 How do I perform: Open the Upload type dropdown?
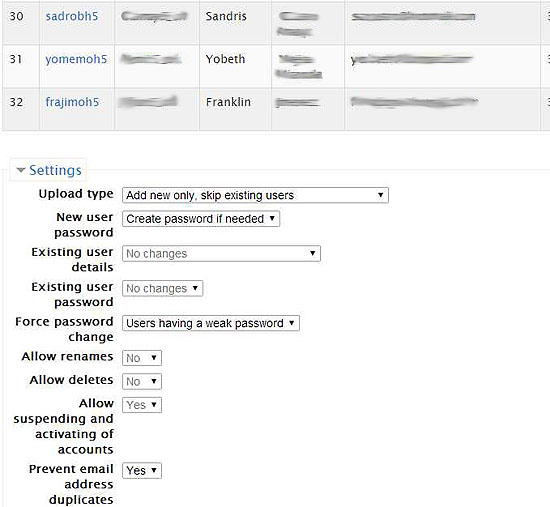(255, 195)
